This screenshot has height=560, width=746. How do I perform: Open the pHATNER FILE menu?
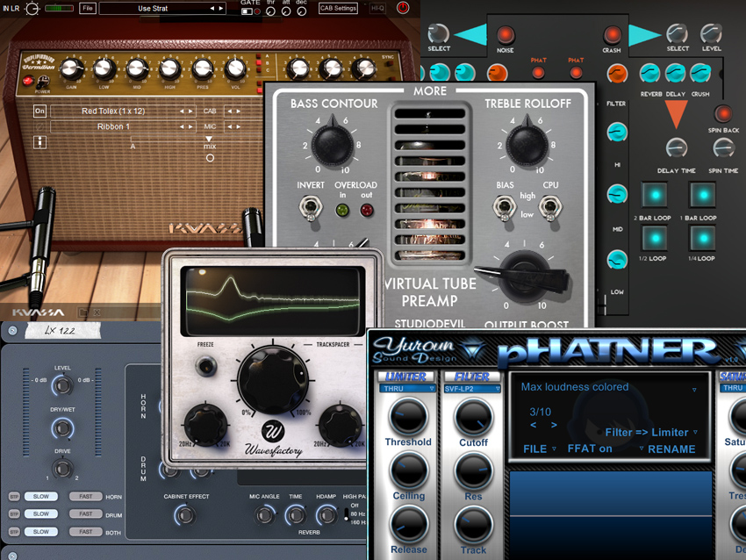tap(540, 449)
